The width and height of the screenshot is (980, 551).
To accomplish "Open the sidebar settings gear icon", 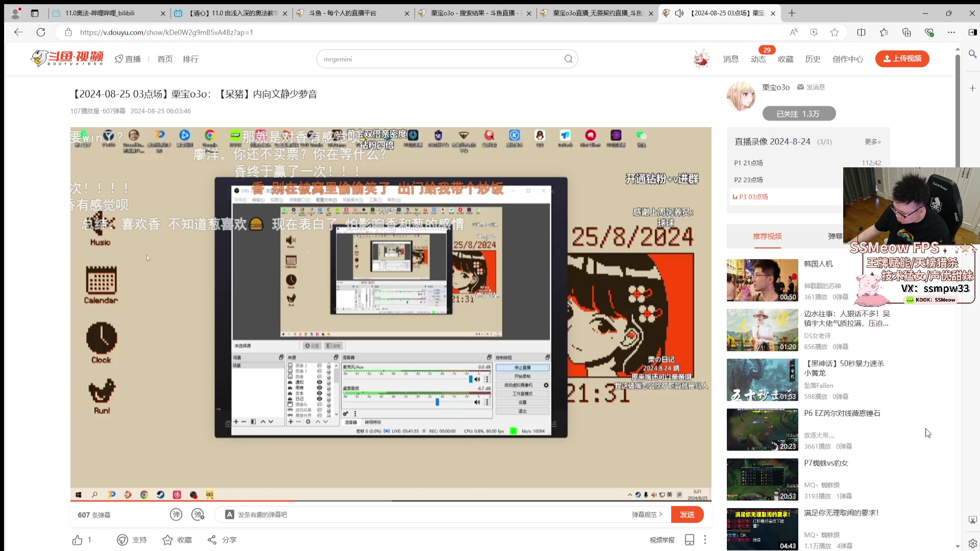I will pyautogui.click(x=972, y=543).
